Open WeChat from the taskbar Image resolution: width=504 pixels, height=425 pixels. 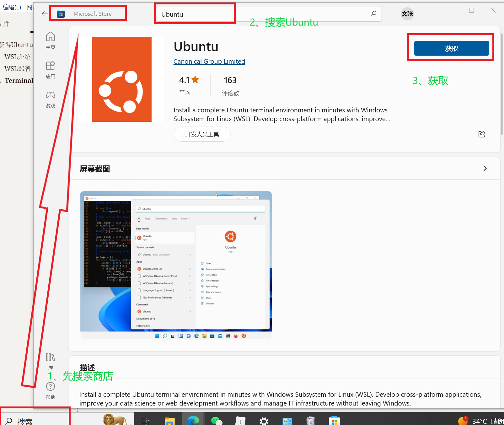pos(217,421)
